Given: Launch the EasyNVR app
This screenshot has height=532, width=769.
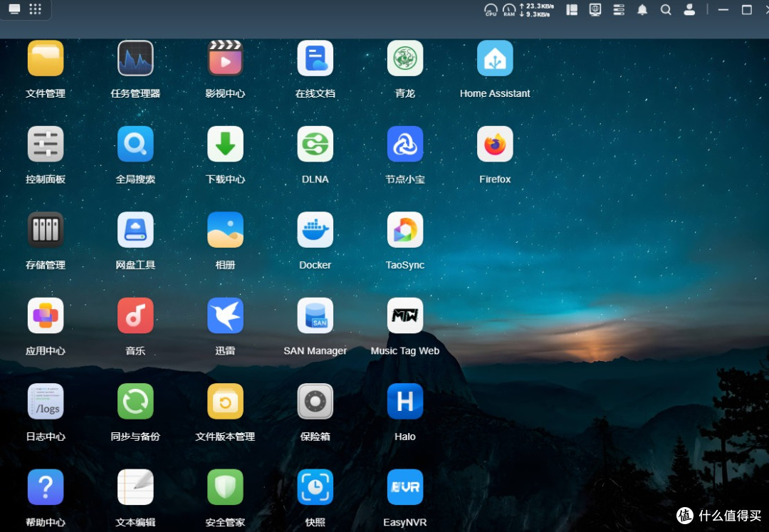Looking at the screenshot, I should click(x=405, y=487).
